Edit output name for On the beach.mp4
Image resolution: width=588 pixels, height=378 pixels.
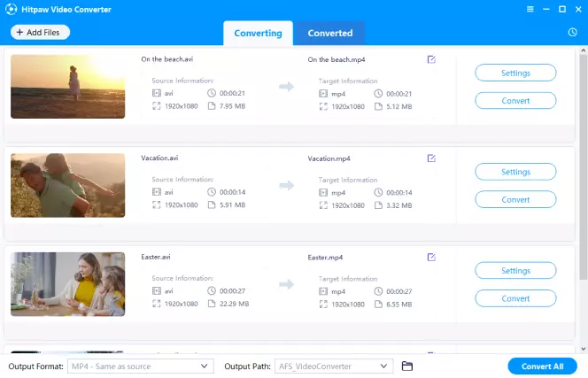(x=431, y=59)
